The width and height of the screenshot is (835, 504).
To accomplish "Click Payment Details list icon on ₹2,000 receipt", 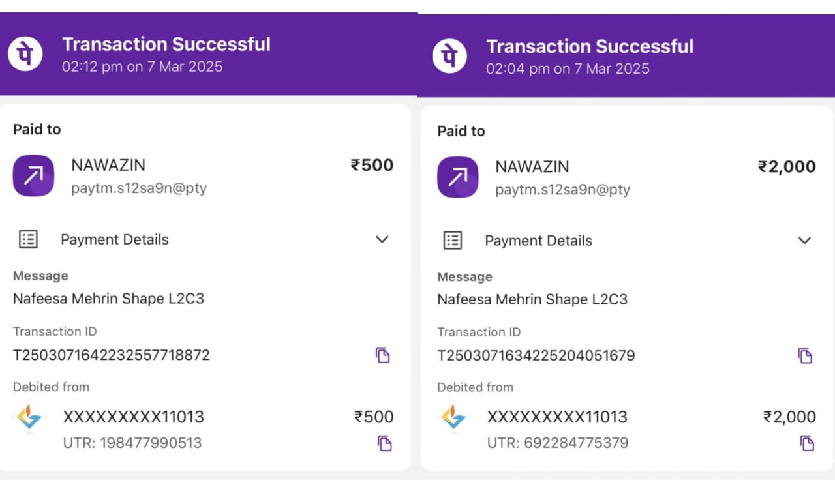I will [x=453, y=241].
